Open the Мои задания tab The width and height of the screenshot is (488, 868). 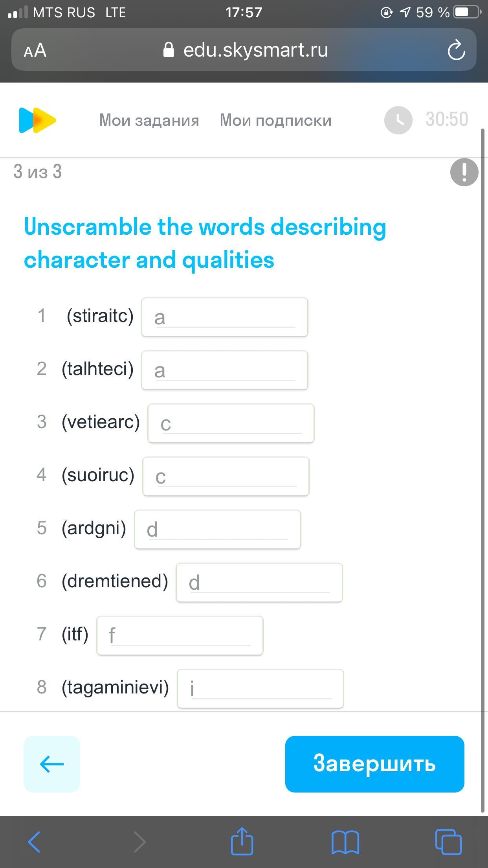coord(149,120)
